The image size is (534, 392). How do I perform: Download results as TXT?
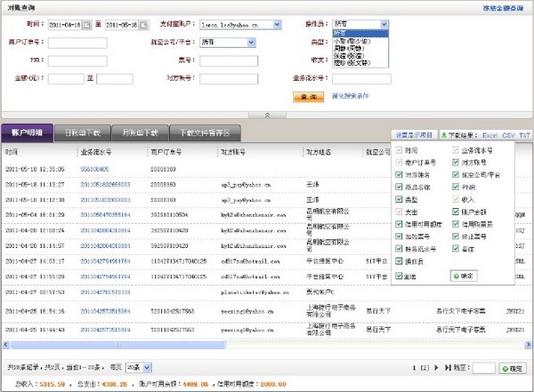525,135
